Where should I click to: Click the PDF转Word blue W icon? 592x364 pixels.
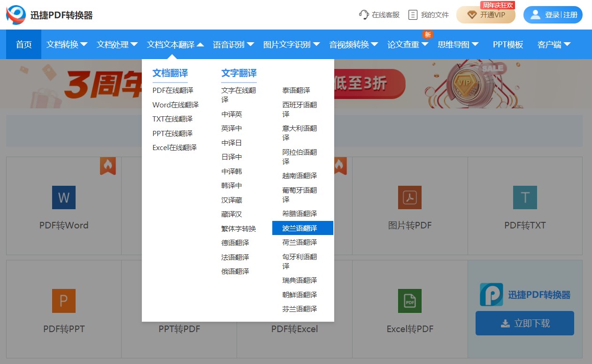pos(64,197)
